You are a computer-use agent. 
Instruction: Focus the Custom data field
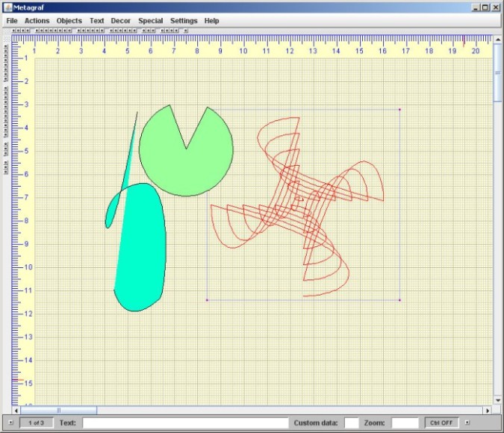tap(352, 423)
